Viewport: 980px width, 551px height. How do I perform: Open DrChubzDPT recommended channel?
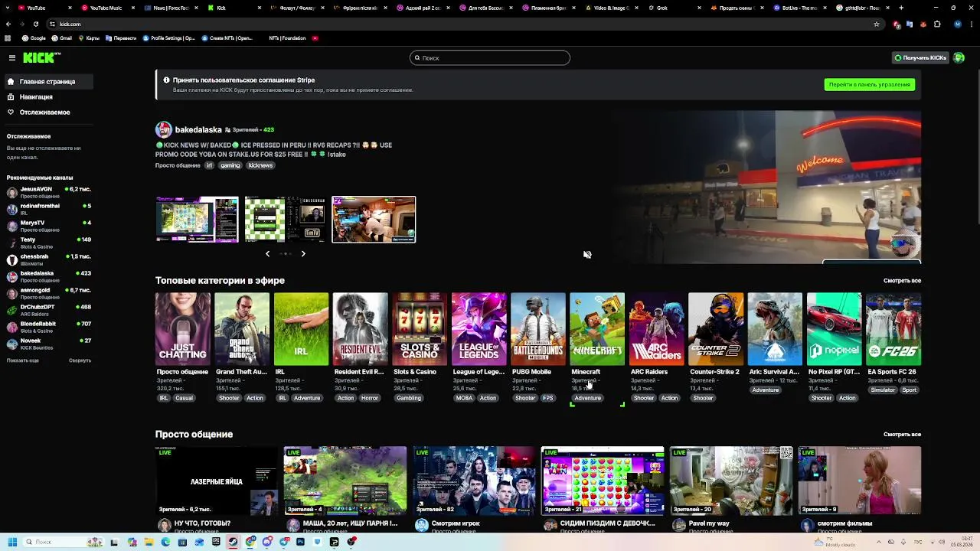pos(49,310)
